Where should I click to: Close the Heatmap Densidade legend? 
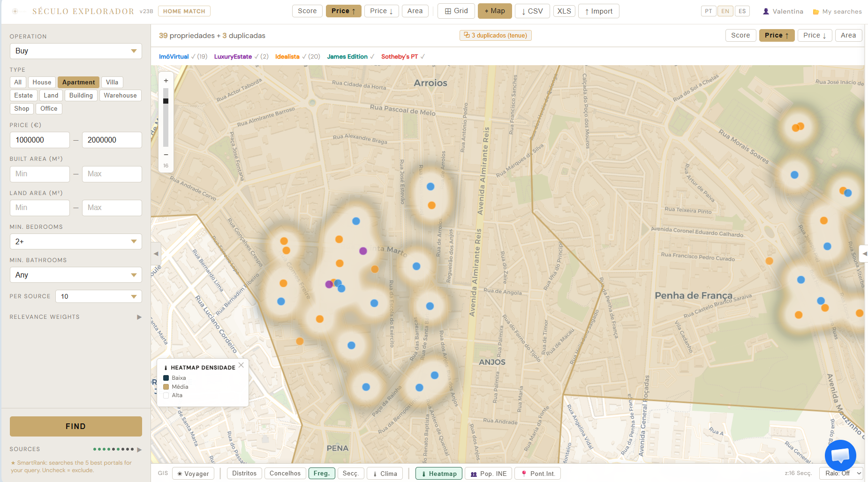(241, 365)
